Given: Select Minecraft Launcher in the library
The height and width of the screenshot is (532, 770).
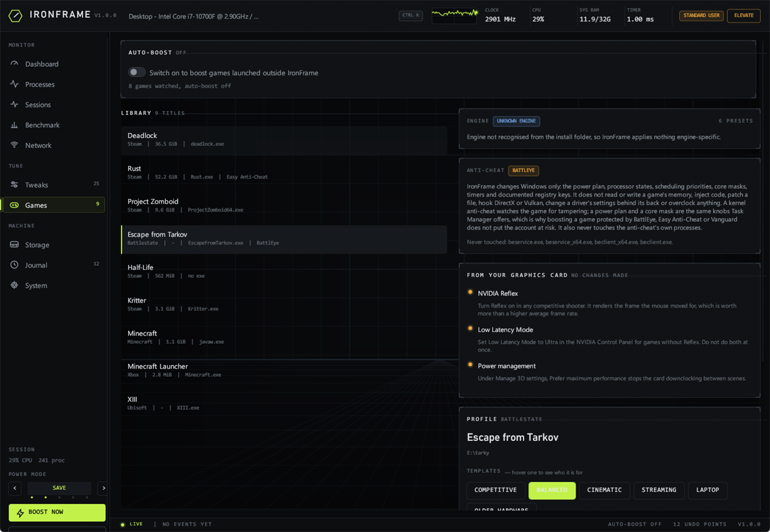Looking at the screenshot, I should [x=284, y=371].
